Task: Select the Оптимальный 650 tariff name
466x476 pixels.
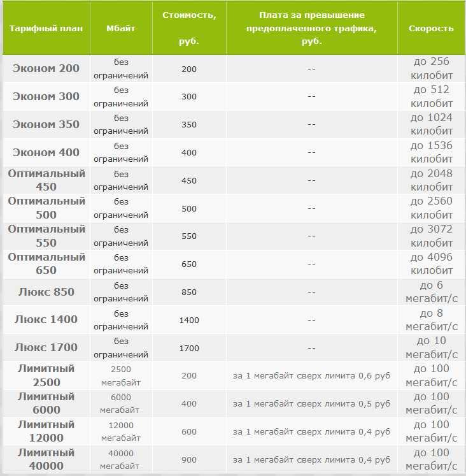Action: click(x=46, y=264)
